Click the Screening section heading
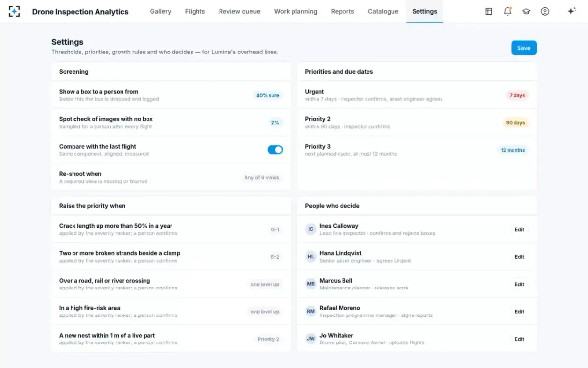 [74, 72]
